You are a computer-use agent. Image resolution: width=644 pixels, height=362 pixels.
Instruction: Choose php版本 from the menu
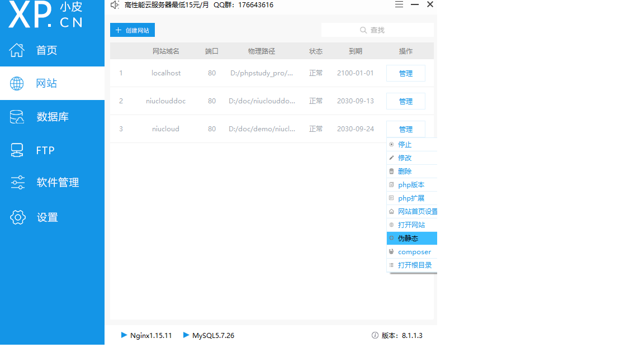[411, 185]
